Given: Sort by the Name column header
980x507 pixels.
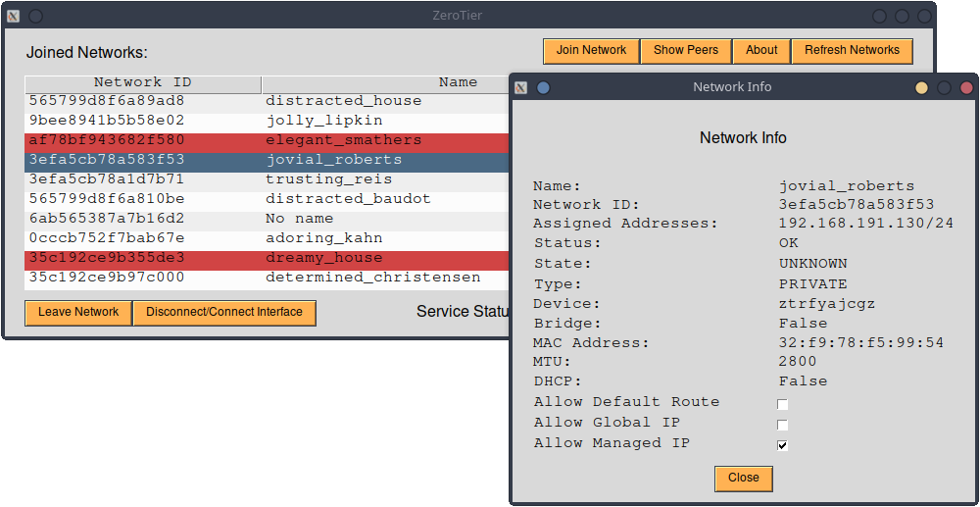Looking at the screenshot, I should [x=386, y=84].
